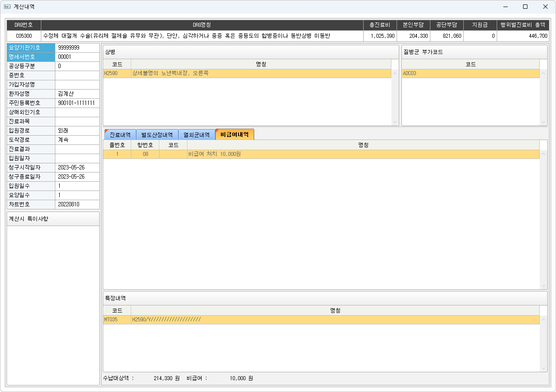Select the MT035 row in 특정내역
556x392 pixels.
(x=321, y=320)
